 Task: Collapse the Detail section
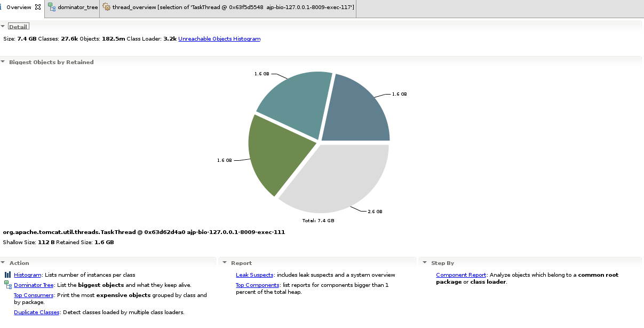(x=3, y=26)
